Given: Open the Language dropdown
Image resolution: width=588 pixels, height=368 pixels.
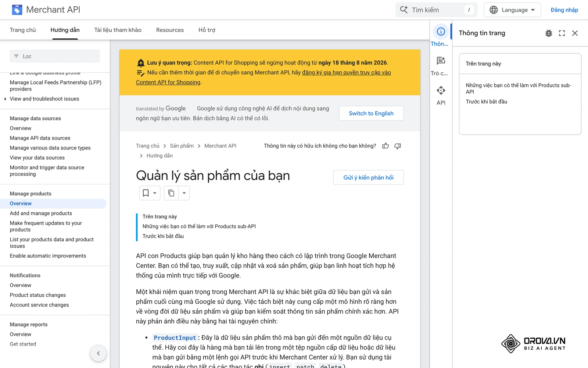Looking at the screenshot, I should (x=512, y=10).
